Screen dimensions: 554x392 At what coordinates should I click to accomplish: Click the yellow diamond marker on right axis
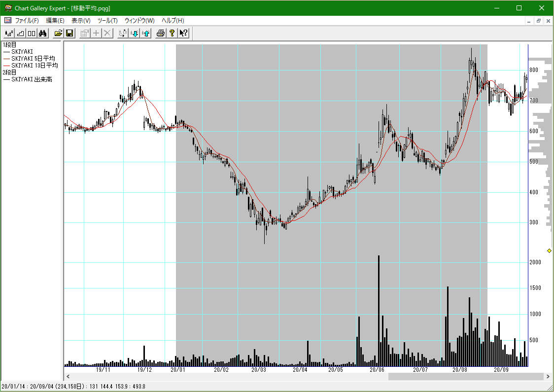tap(549, 250)
